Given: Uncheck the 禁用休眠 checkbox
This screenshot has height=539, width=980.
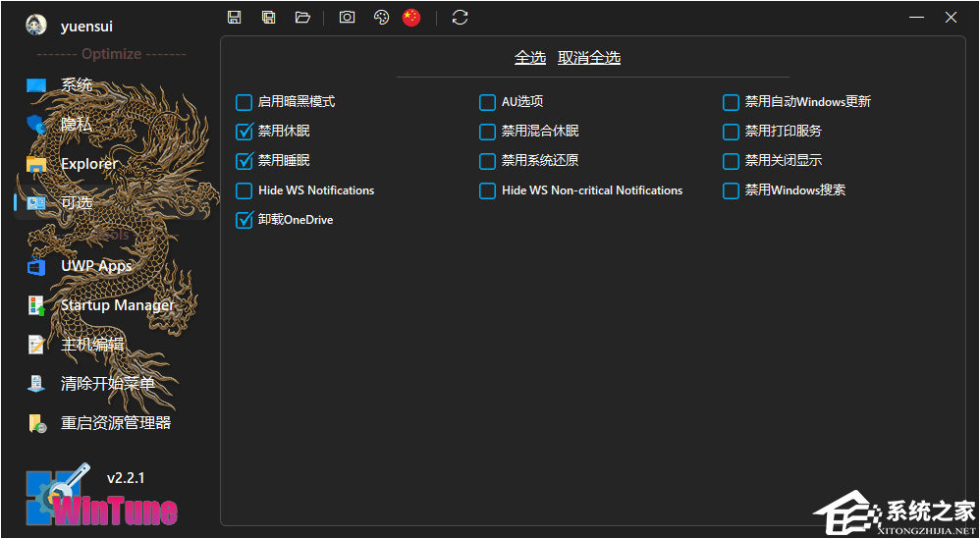Looking at the screenshot, I should tap(244, 132).
